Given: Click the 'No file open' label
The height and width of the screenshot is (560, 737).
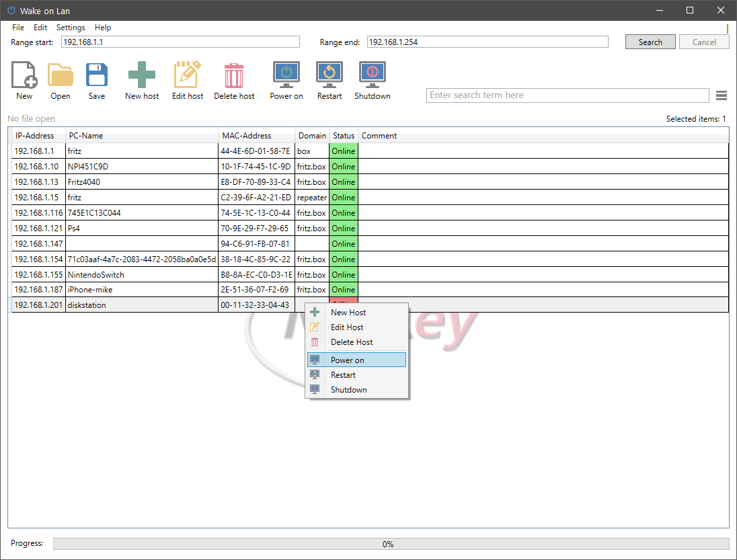Looking at the screenshot, I should (31, 118).
